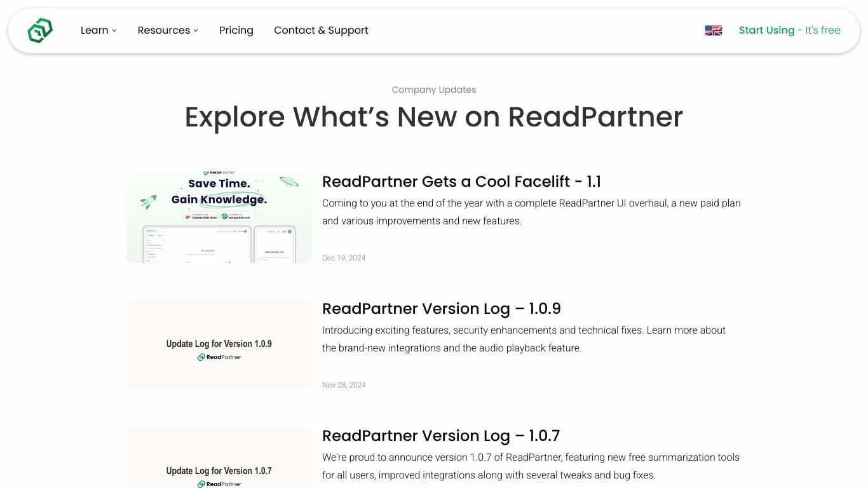This screenshot has height=488, width=868.
Task: Click the Company Updates label
Action: pos(434,90)
